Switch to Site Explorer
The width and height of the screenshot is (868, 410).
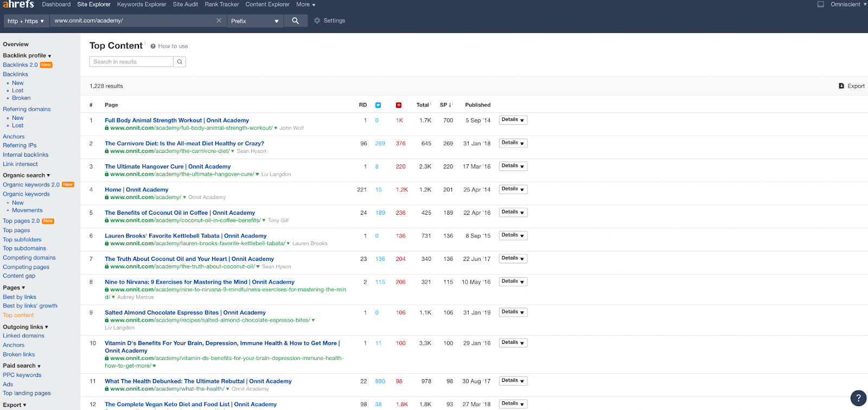click(x=94, y=4)
